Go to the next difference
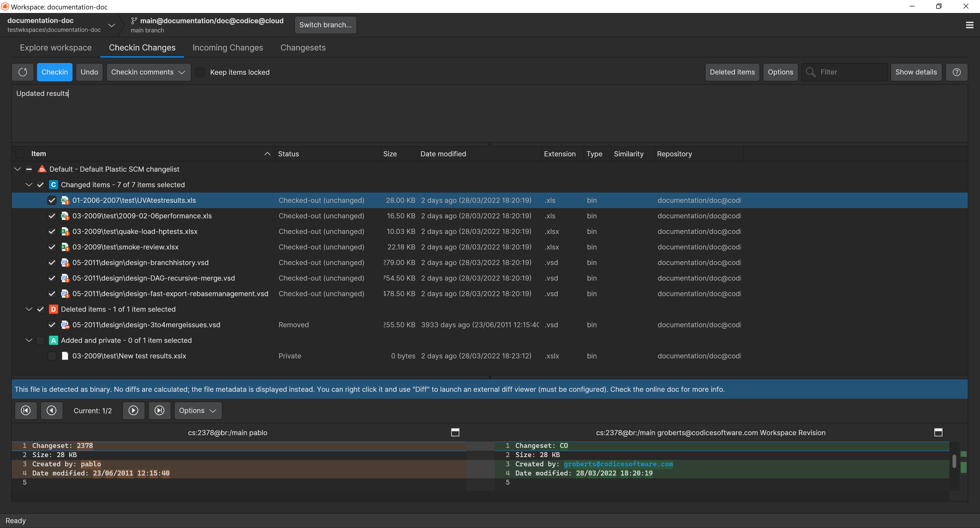 [x=133, y=411]
